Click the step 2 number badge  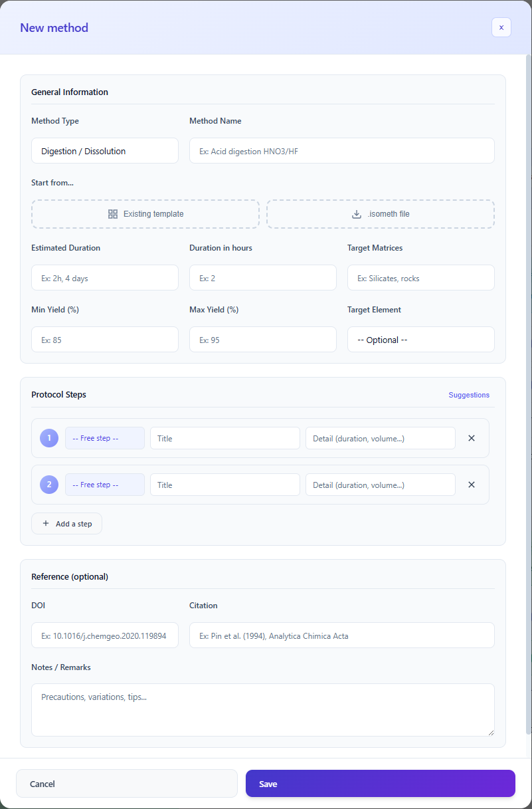[48, 485]
